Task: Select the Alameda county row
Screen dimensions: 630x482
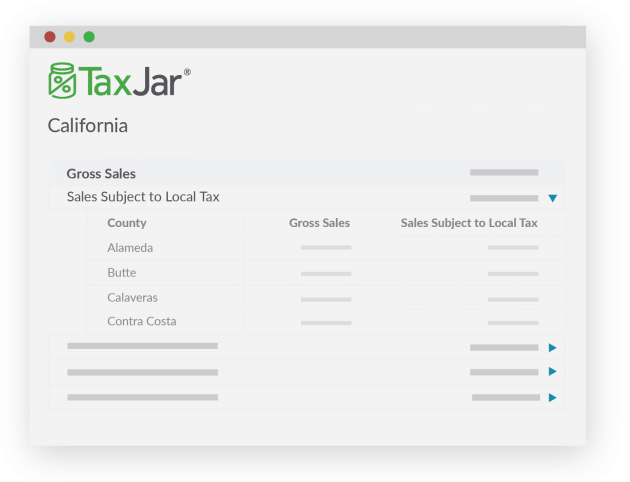Action: point(326,248)
